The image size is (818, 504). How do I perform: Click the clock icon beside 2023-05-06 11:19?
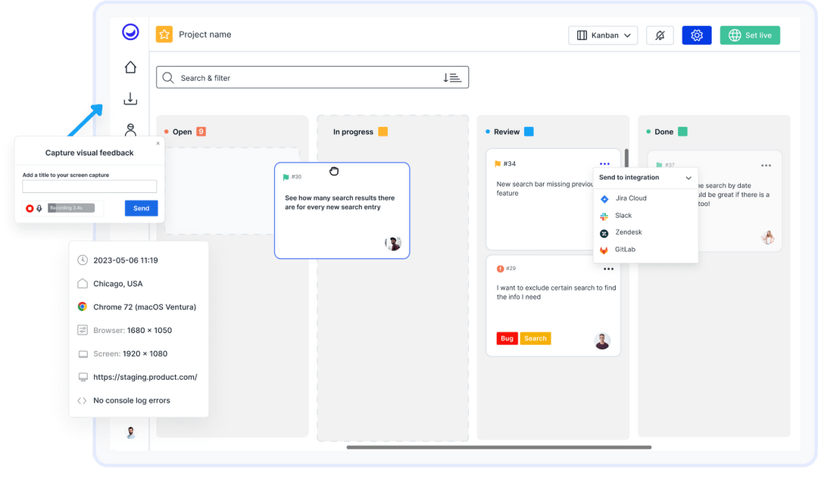tap(83, 260)
